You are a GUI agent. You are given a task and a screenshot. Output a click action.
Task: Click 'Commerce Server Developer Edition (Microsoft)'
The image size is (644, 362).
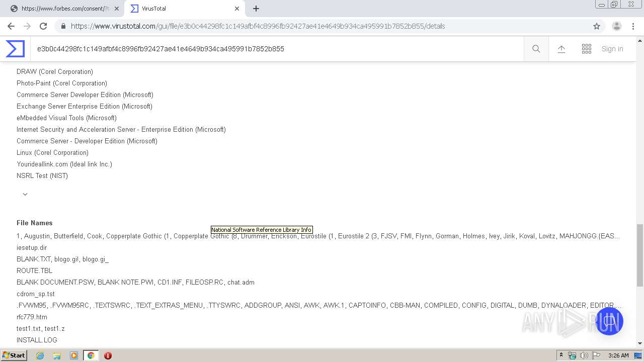tap(85, 95)
